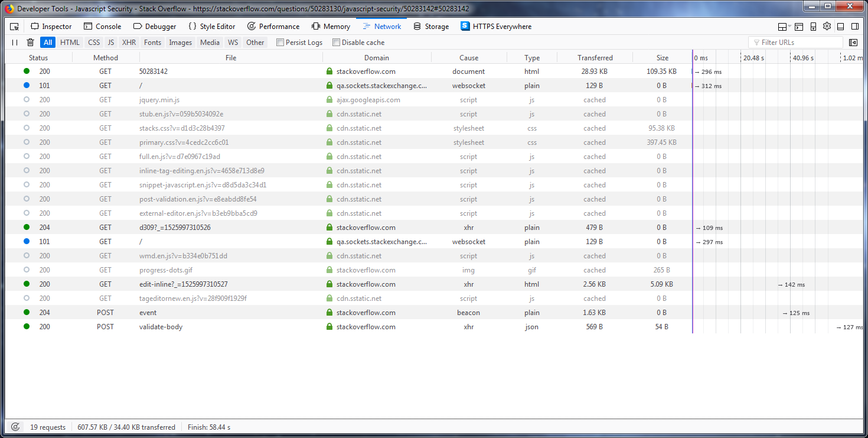Image resolution: width=868 pixels, height=438 pixels.
Task: Toggle the CSS filter
Action: pyautogui.click(x=94, y=43)
